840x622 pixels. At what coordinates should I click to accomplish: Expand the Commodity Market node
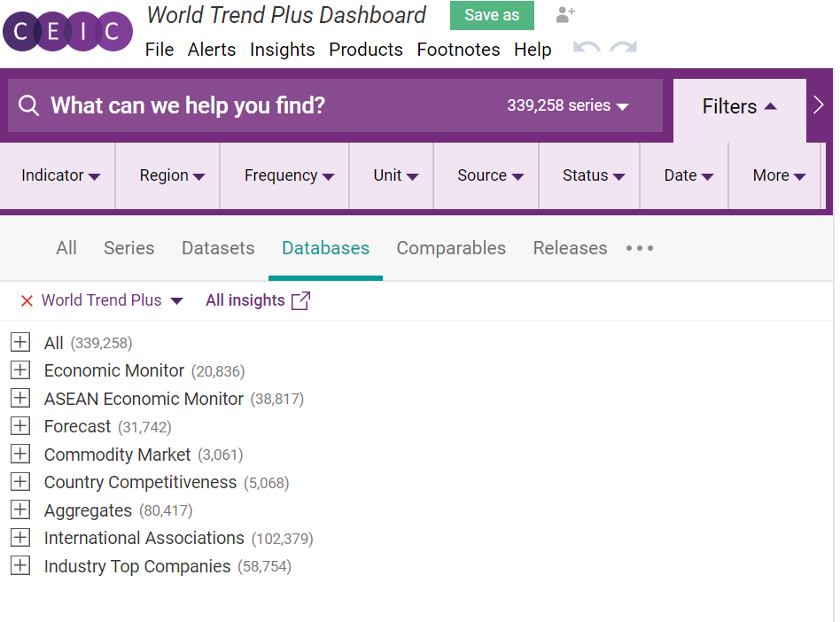pos(20,454)
